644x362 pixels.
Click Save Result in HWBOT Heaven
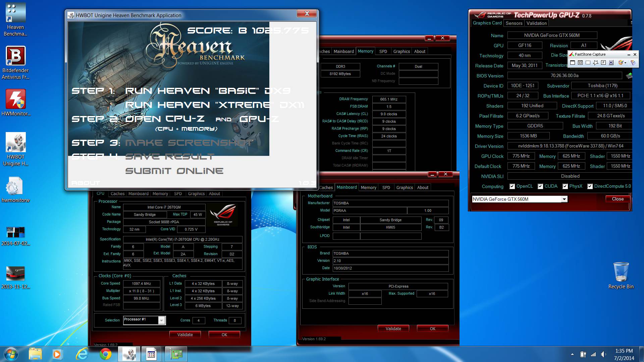[169, 157]
